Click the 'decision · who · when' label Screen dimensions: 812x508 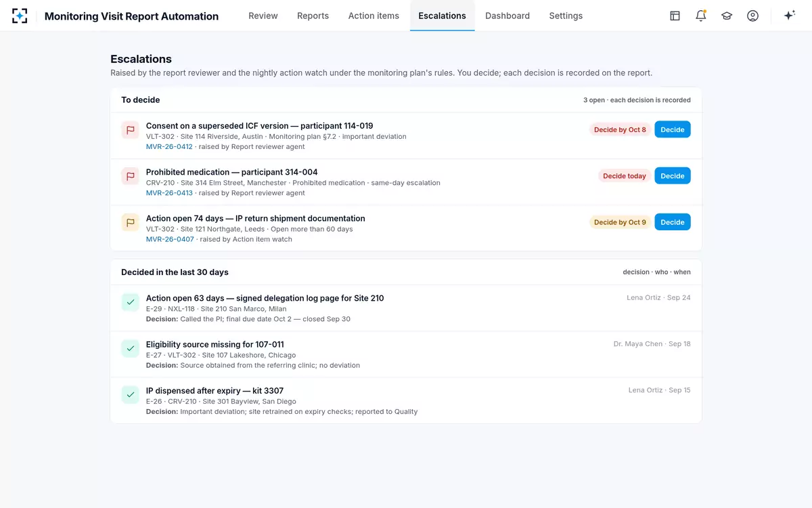tap(656, 272)
